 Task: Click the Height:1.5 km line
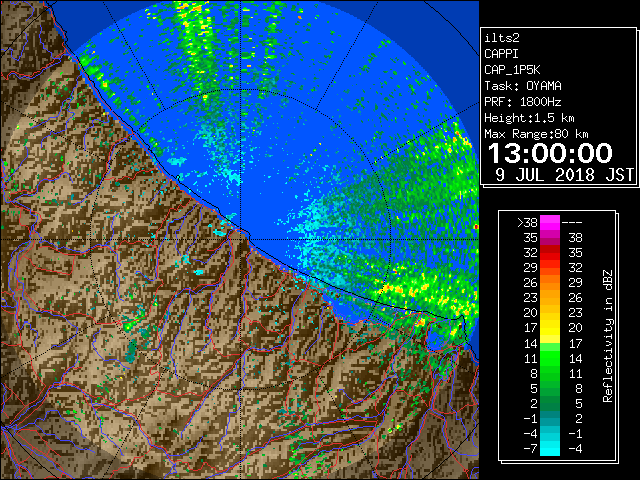pos(529,118)
